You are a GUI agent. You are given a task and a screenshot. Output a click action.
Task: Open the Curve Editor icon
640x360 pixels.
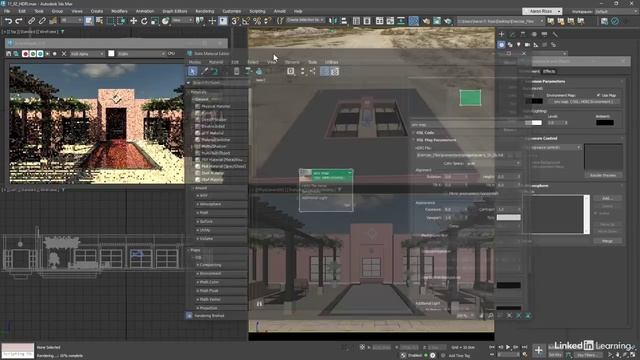coord(390,21)
